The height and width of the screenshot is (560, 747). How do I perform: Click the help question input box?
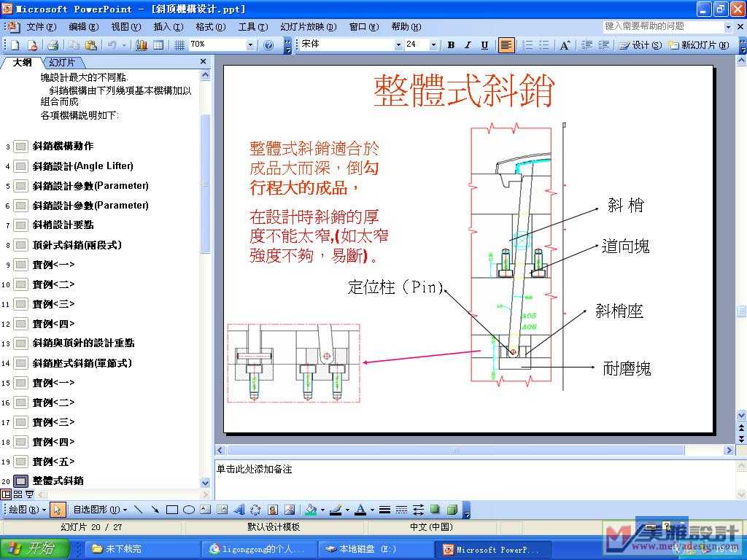point(663,26)
